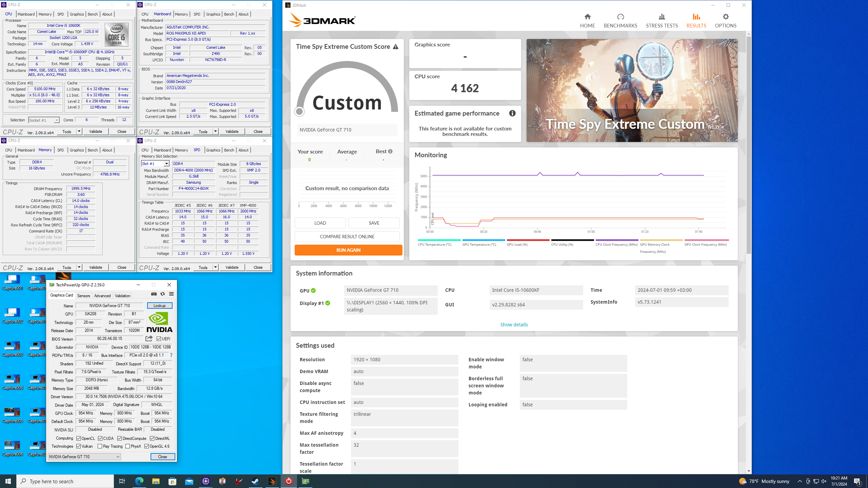
Task: Click the SAVE result button
Action: click(x=374, y=223)
